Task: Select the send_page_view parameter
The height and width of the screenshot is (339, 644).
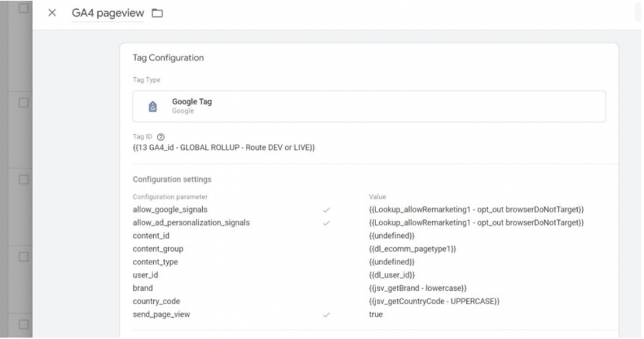Action: pos(162,315)
